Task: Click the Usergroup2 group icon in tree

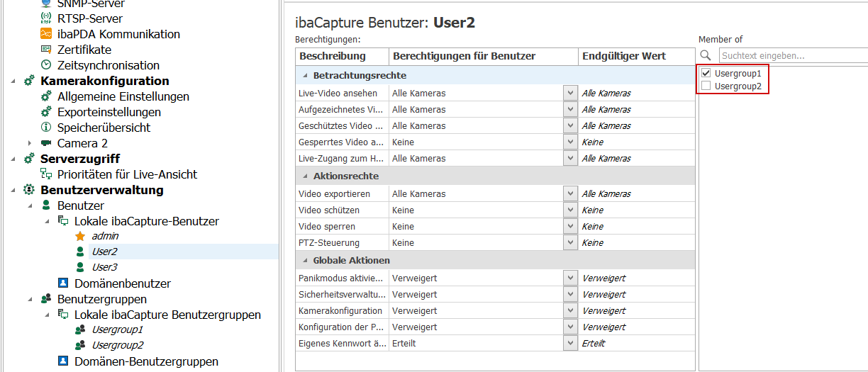Action: click(x=80, y=345)
